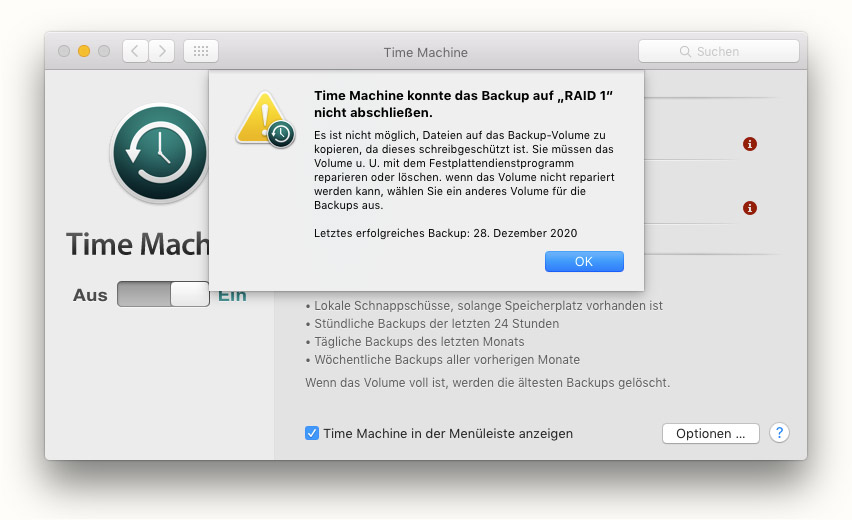
Task: Click the line Stündliche Backups der letzten 24 Stunden
Action: [x=433, y=324]
